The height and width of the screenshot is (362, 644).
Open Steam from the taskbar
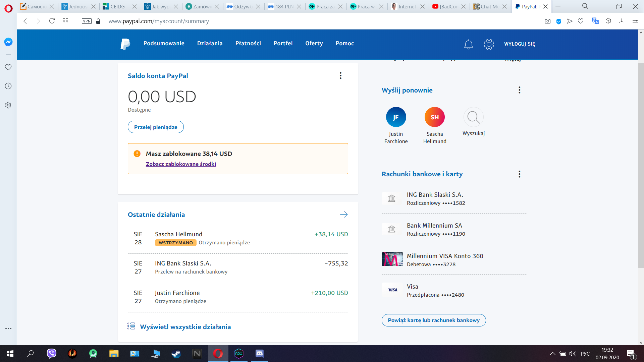point(176,354)
